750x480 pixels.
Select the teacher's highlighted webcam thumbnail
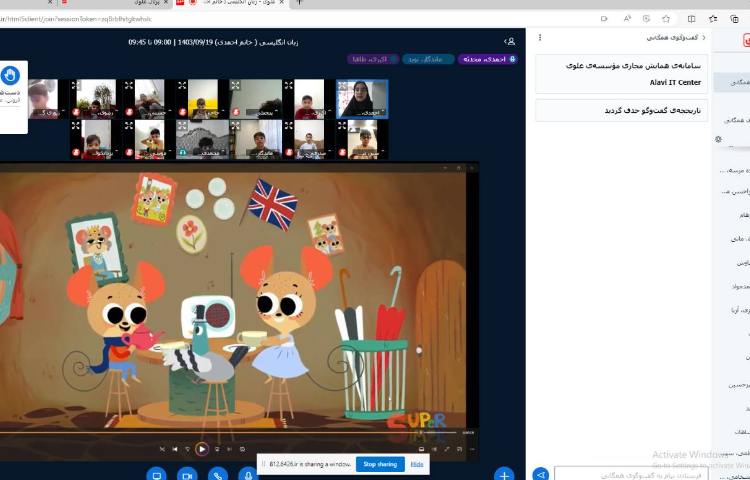click(362, 99)
